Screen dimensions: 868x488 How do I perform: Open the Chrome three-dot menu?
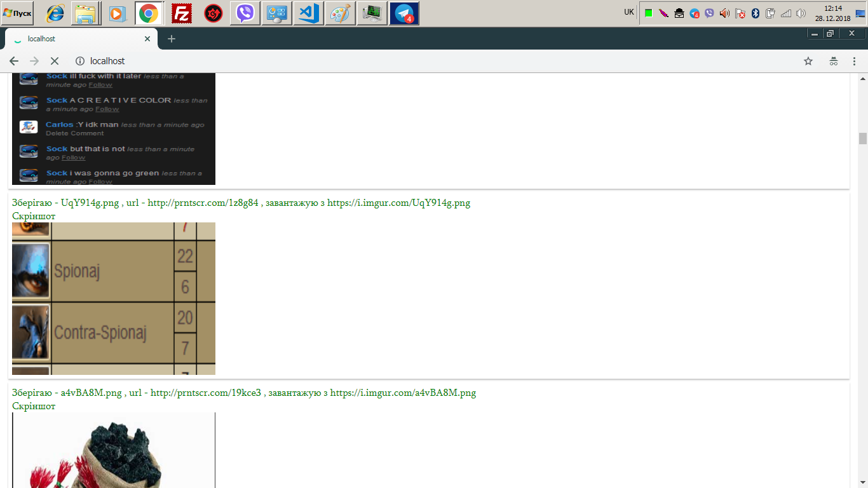tap(854, 61)
